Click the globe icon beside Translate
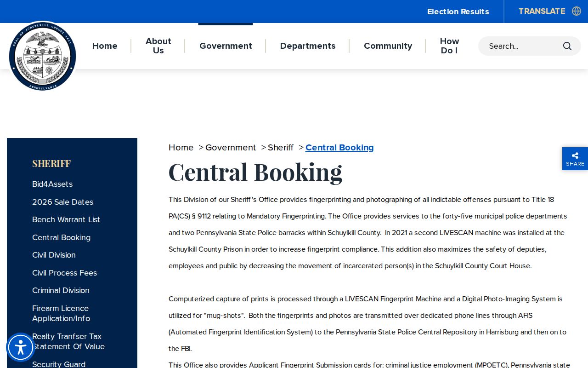The image size is (588, 368). [x=577, y=11]
